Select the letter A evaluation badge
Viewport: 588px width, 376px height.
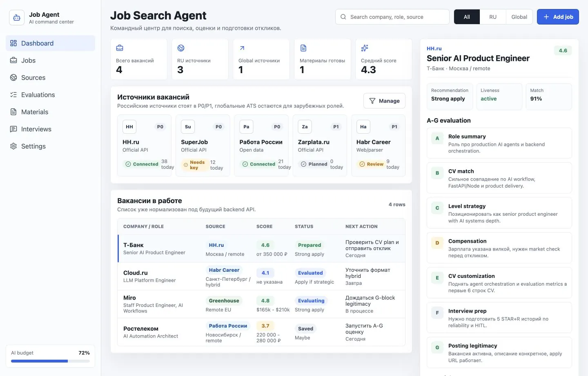tap(437, 138)
